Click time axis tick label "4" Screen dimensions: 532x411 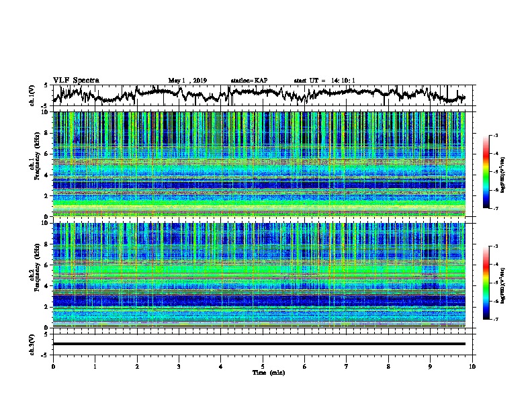click(221, 367)
